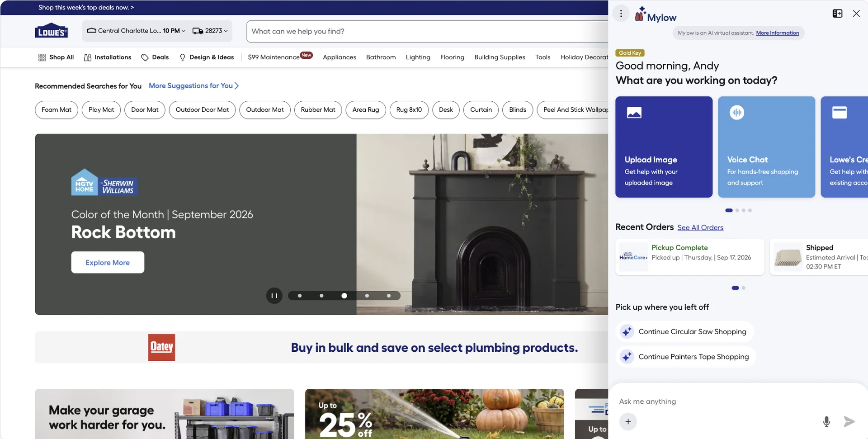Click the Shop All grid icon
Image resolution: width=868 pixels, height=439 pixels.
point(42,57)
